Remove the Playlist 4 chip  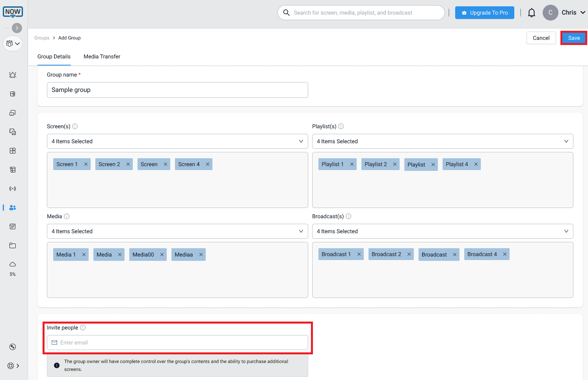476,164
